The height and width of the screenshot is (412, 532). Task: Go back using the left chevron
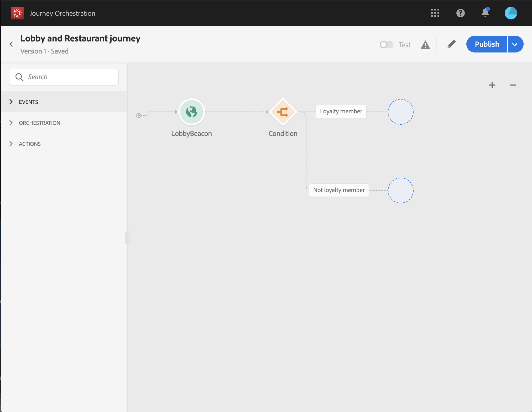pos(11,44)
